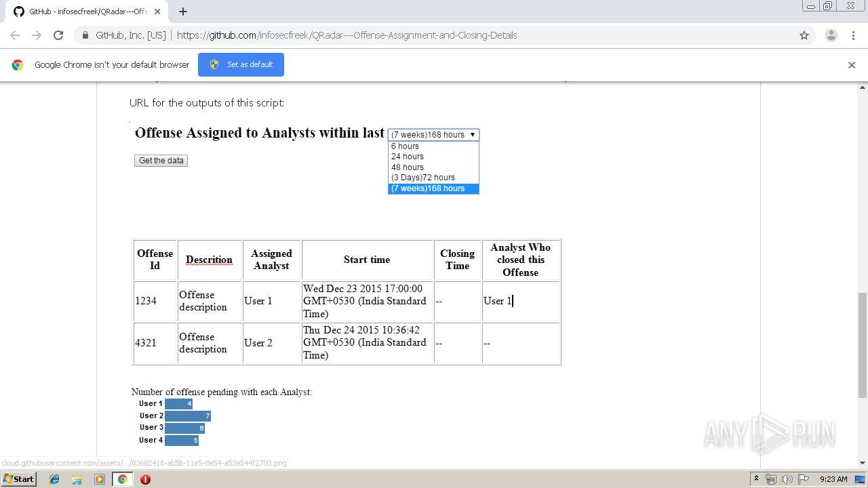This screenshot has height=488, width=868.
Task: Open a new tab with the plus button
Action: click(182, 12)
